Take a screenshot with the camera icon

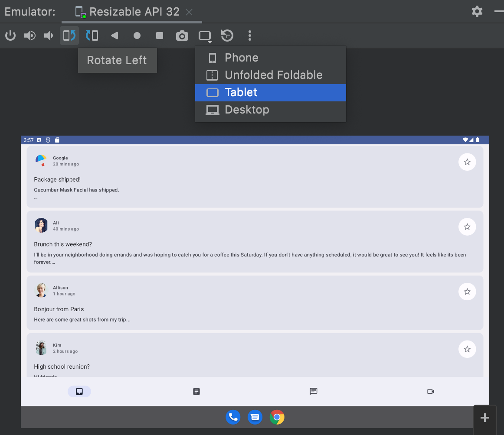[x=182, y=36]
